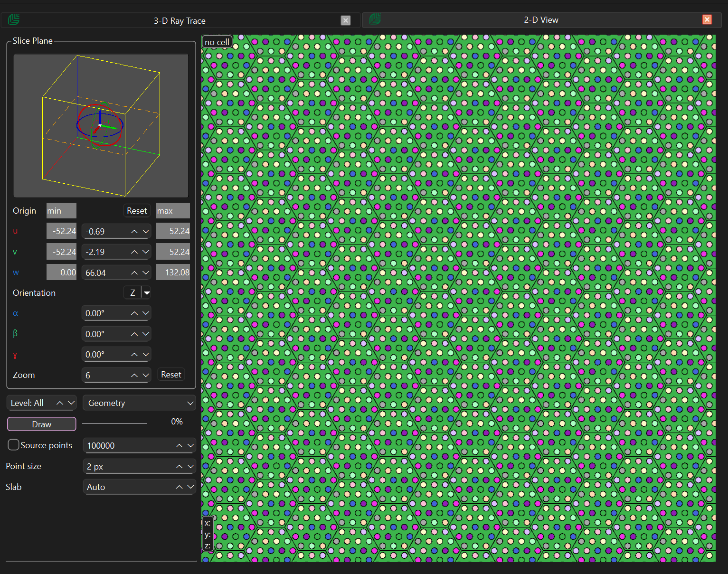Decrease the Source points count
Screen dimensions: 728x574
click(x=190, y=445)
